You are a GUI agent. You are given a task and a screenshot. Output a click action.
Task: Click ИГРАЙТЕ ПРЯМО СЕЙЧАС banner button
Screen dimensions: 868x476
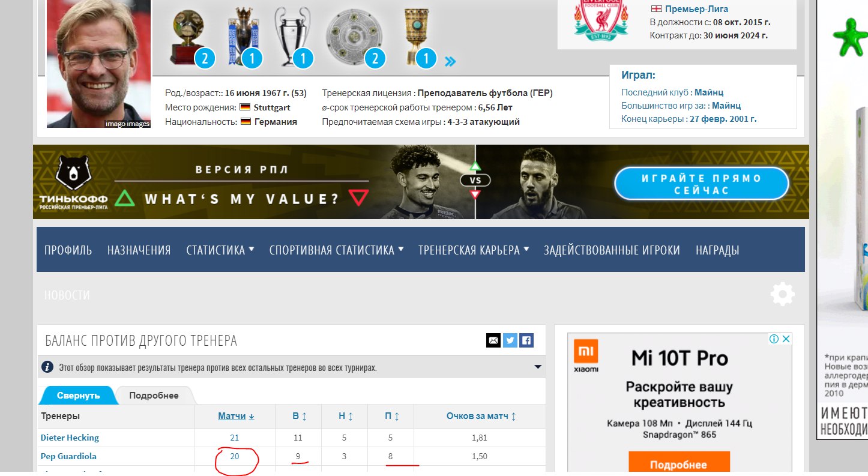[x=701, y=184]
